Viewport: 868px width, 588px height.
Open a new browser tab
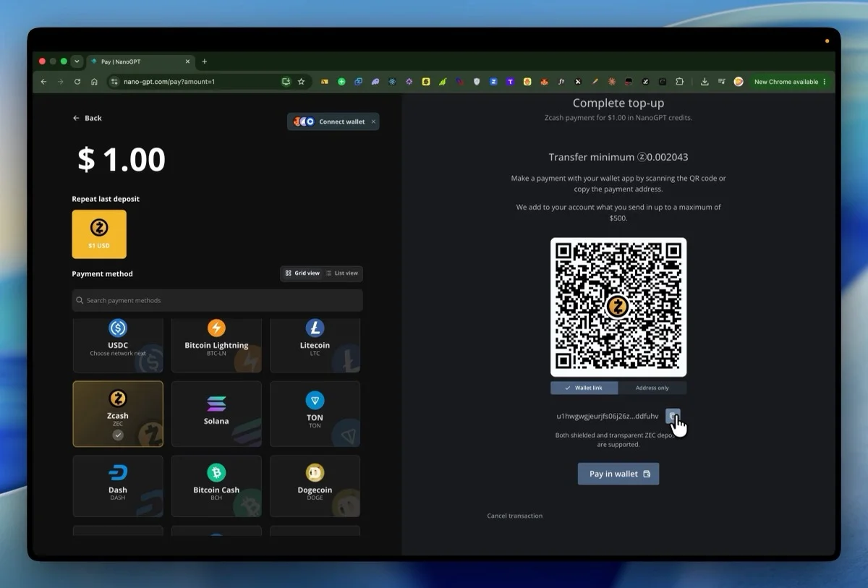coord(205,61)
